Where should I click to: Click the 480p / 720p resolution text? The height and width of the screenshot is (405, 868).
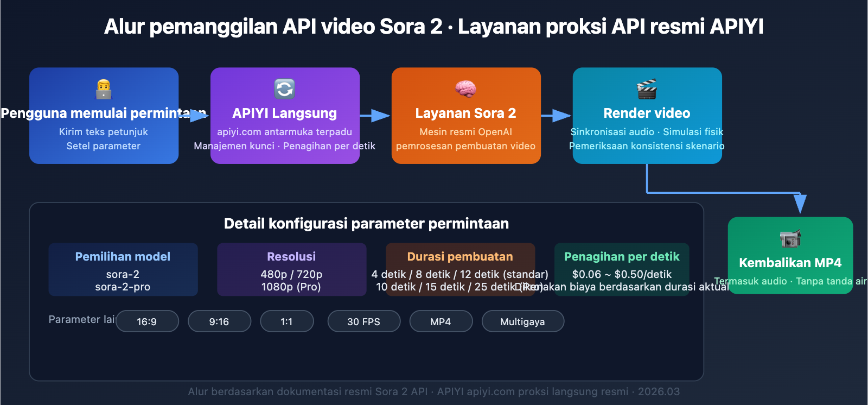click(x=291, y=274)
